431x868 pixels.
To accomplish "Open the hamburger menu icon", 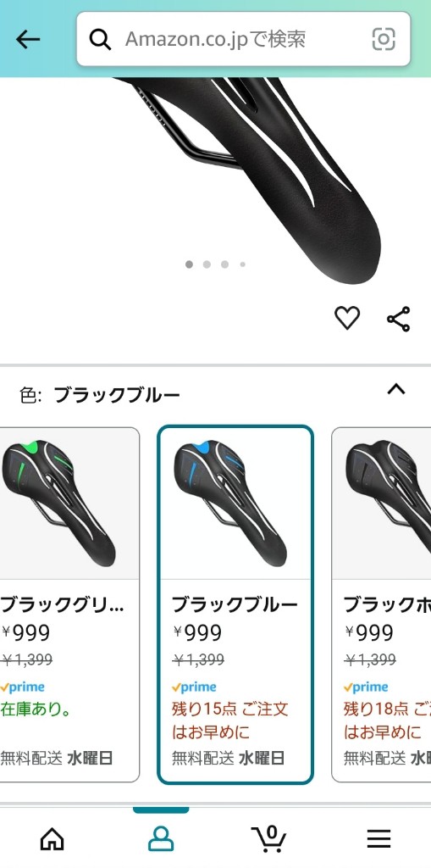I will (x=379, y=839).
